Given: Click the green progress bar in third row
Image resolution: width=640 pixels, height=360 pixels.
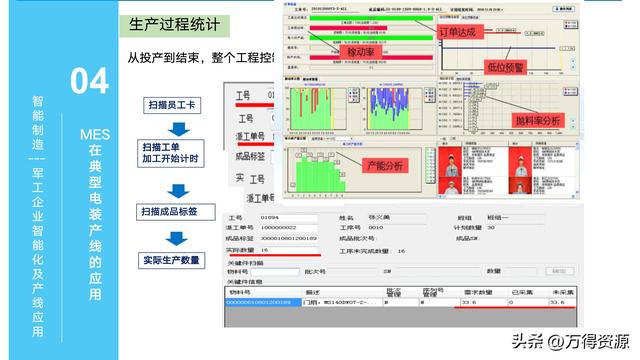Looking at the screenshot, I should pos(371,38).
